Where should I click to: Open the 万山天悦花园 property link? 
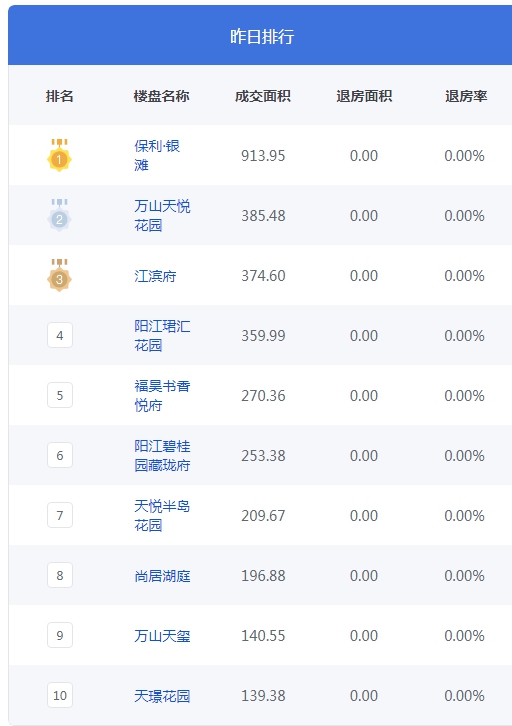click(162, 216)
